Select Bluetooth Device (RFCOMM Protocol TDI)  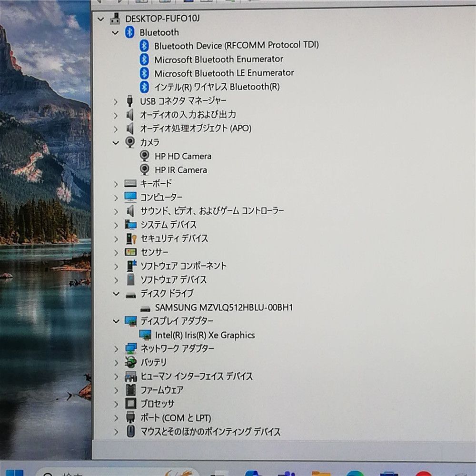pyautogui.click(x=236, y=45)
